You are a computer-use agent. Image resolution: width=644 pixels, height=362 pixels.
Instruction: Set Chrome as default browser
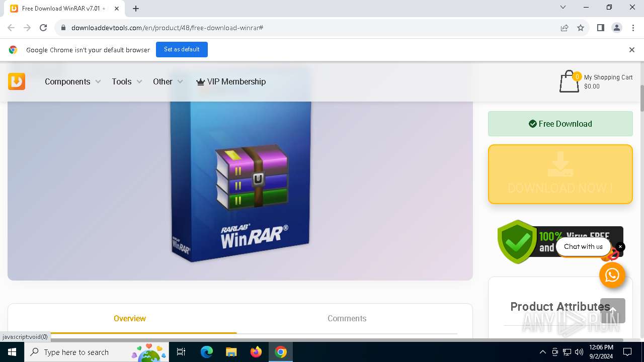pos(182,49)
